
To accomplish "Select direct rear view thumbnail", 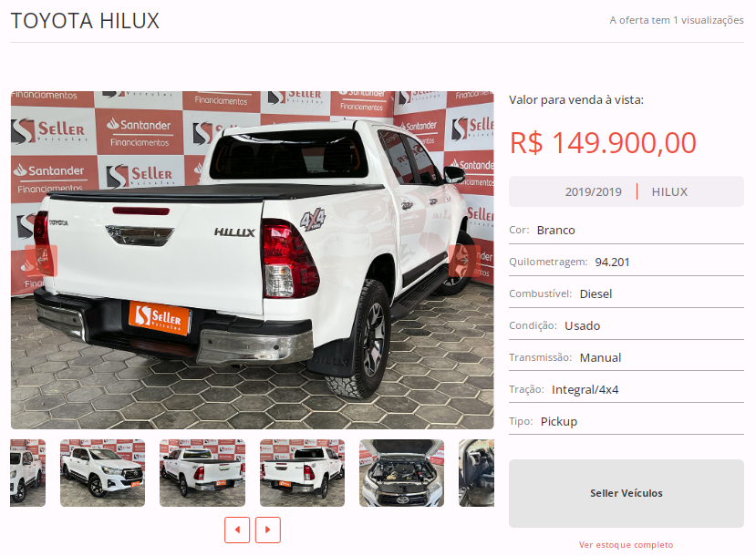I will click(x=302, y=473).
